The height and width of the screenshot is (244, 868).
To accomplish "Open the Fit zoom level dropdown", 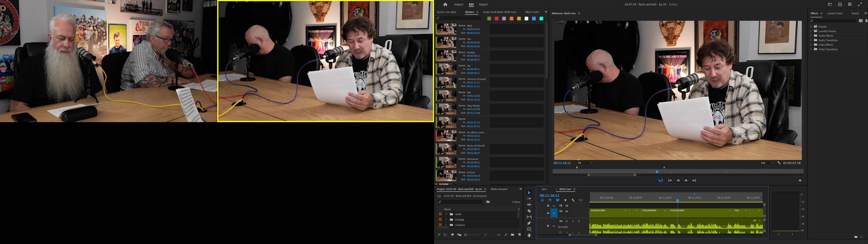I will coord(585,163).
